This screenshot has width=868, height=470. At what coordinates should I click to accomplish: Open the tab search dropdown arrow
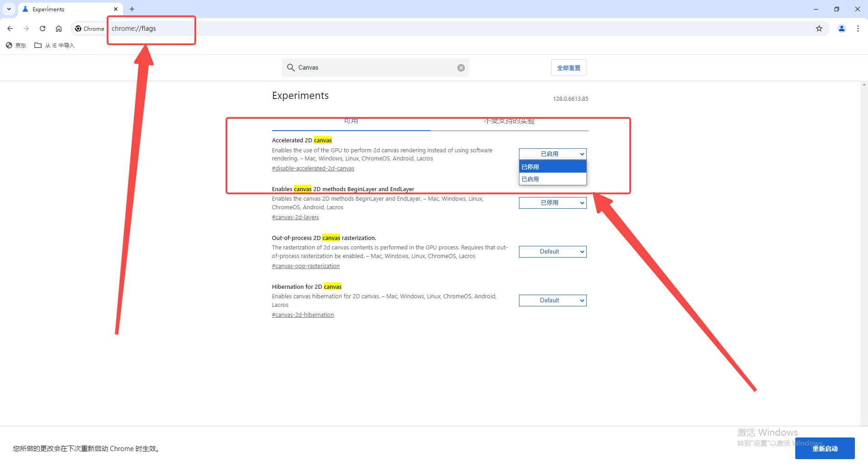(9, 9)
